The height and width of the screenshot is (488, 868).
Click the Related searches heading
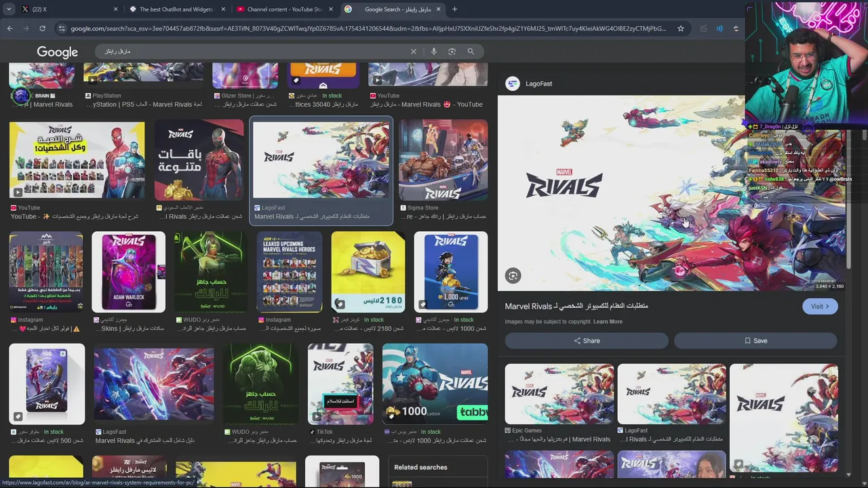pyautogui.click(x=420, y=467)
